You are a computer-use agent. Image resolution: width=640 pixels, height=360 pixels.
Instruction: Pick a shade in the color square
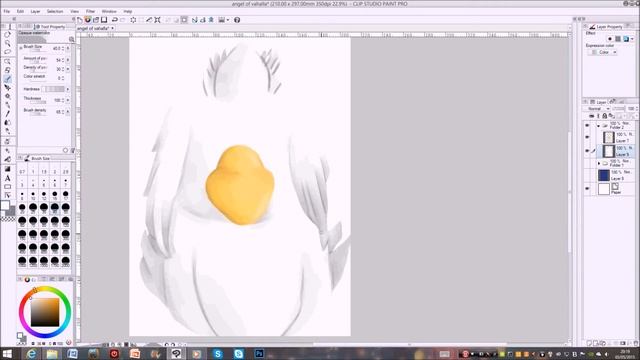45,312
